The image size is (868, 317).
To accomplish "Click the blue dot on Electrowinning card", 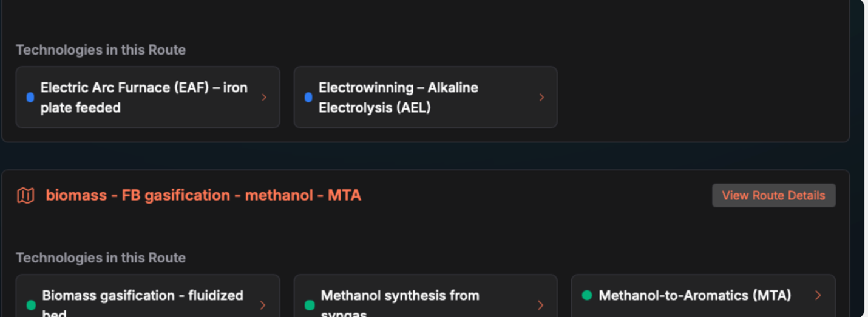I will click(308, 97).
